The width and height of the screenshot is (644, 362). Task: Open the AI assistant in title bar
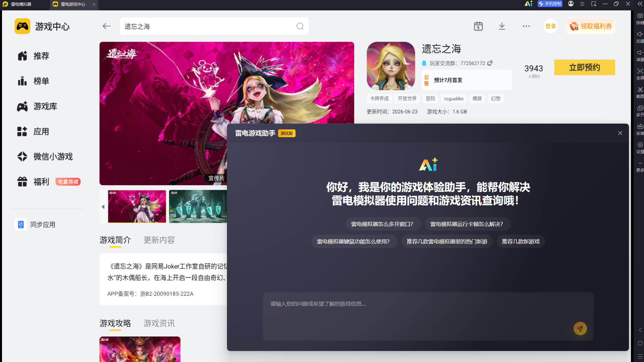coord(529,4)
